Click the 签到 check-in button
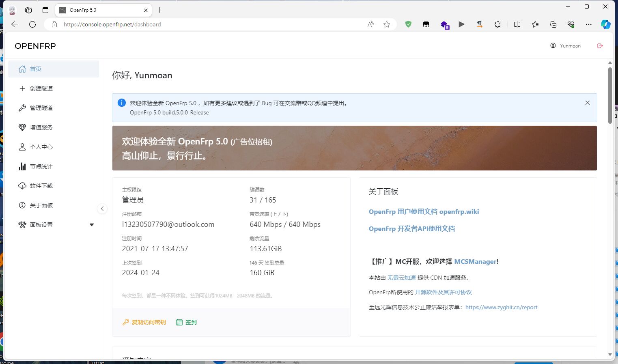Image resolution: width=618 pixels, height=364 pixels. tap(186, 322)
